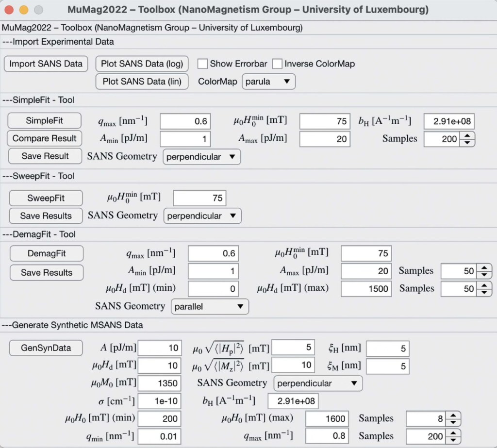Viewport: 497px width, 448px height.
Task: Click the Import SANS Data button
Action: [x=46, y=64]
